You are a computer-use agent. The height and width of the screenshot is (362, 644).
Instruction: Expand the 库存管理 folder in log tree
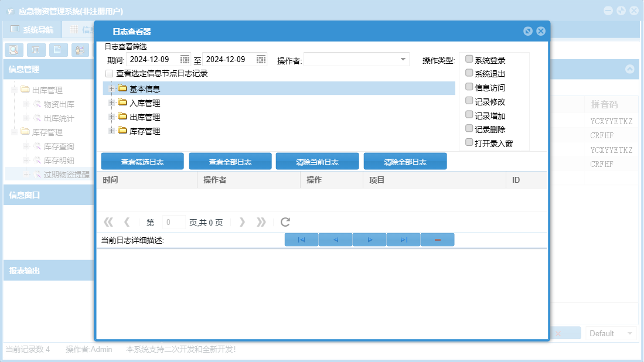(111, 131)
